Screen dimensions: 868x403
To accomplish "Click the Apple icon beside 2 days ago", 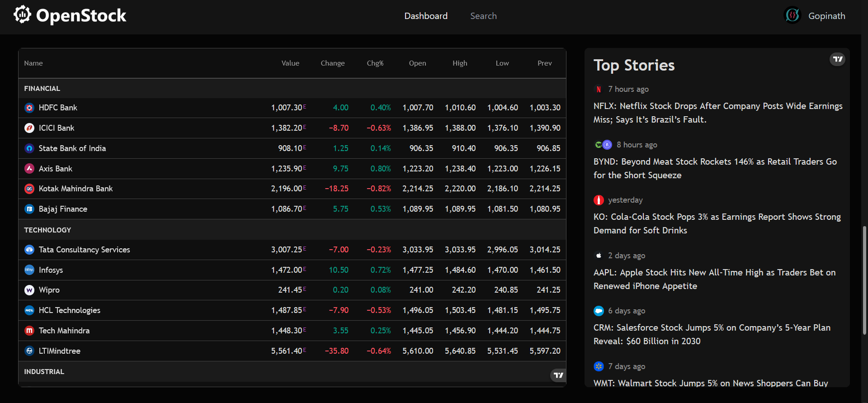I will tap(599, 256).
